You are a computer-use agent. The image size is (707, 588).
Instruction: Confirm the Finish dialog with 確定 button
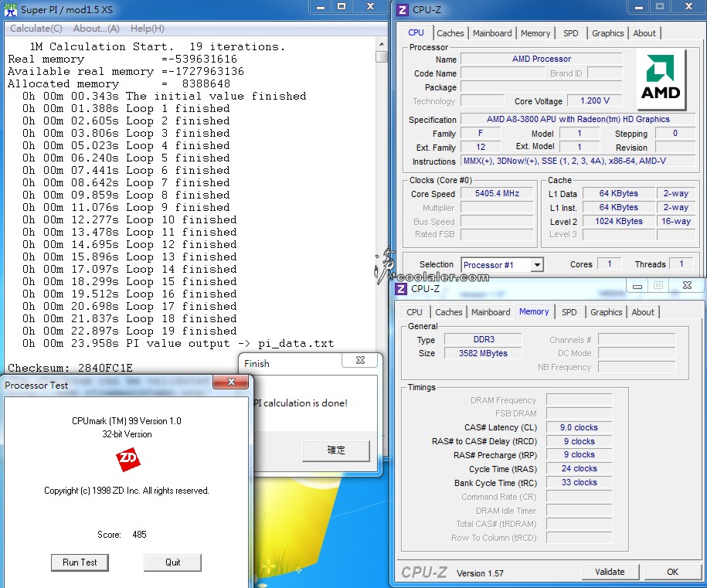click(336, 450)
